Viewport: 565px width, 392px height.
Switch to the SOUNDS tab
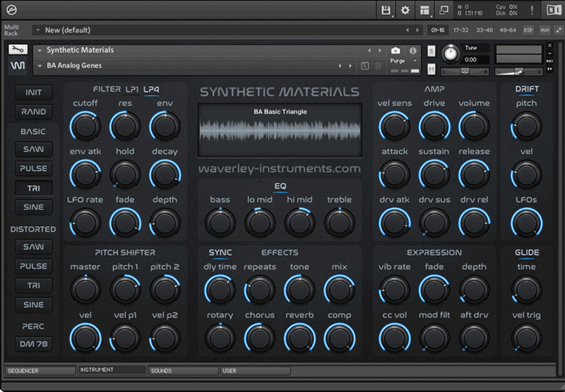(x=182, y=370)
